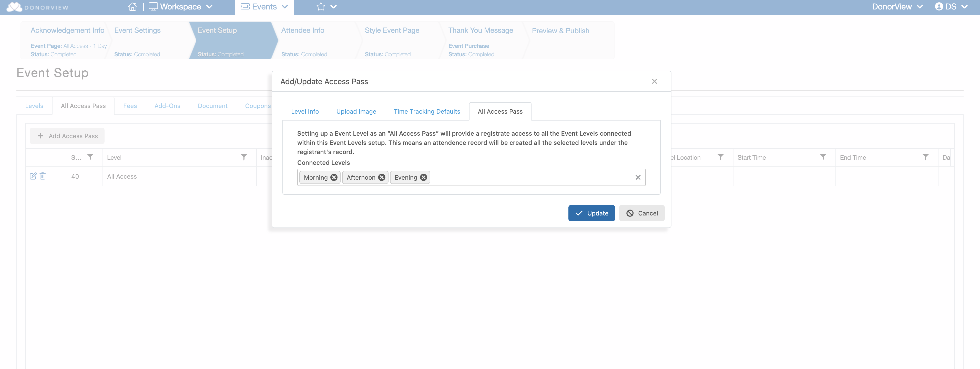Edit the All Access row pencil icon

[33, 176]
